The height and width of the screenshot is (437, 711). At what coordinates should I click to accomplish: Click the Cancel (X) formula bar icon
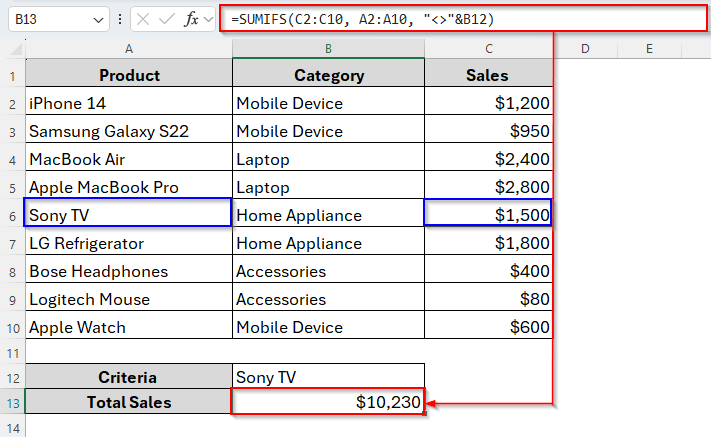tap(145, 19)
